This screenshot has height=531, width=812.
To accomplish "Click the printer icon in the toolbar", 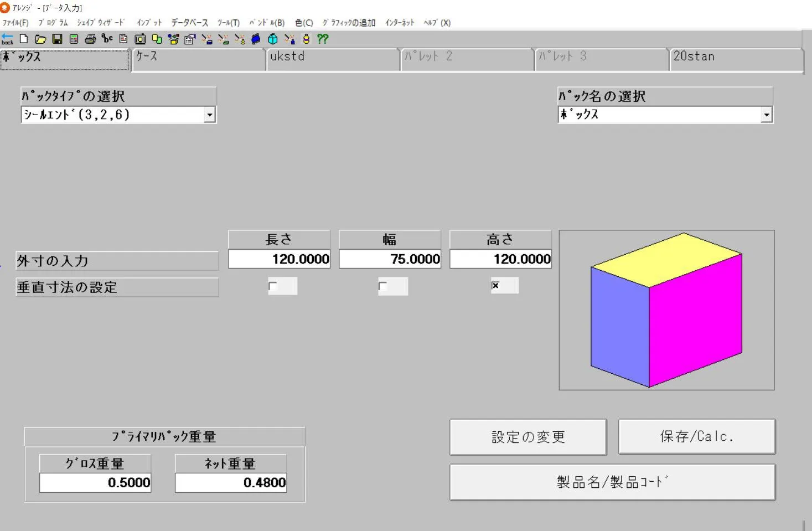I will [x=90, y=39].
